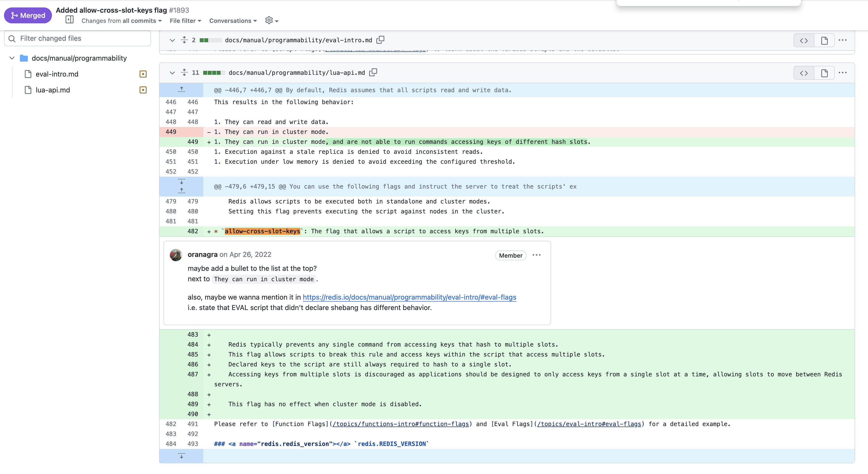The width and height of the screenshot is (868, 474).
Task: View rich diff for lua-api.md
Action: tap(824, 73)
